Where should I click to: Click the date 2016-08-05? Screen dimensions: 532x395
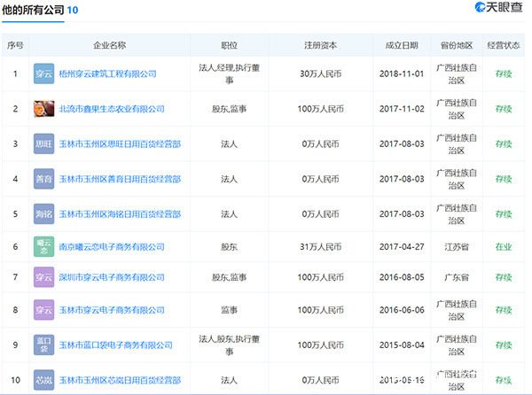pos(402,277)
